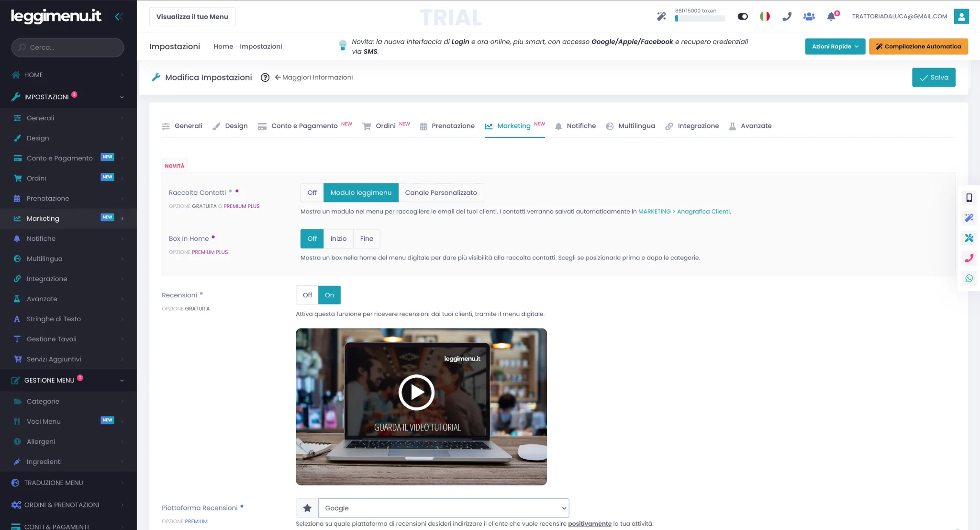
Task: Switch to Conto e Pagamento tab
Action: click(x=305, y=126)
